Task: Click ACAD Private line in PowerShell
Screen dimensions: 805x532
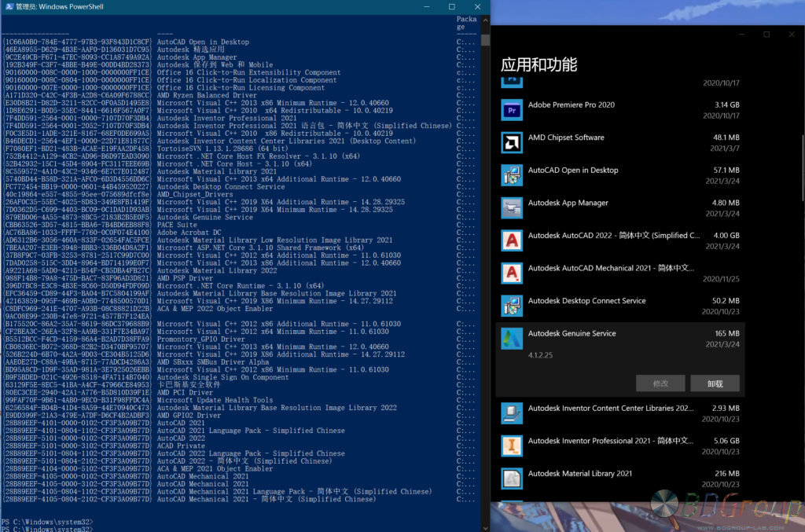Action: point(181,446)
